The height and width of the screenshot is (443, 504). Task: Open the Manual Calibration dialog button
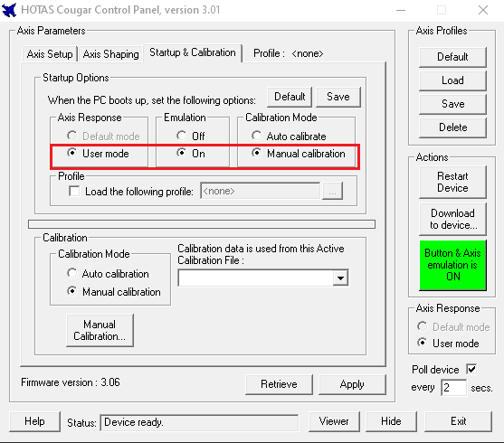100,330
